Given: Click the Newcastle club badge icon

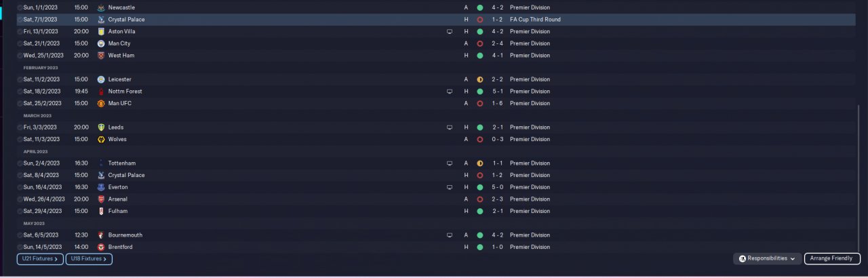Looking at the screenshot, I should [101, 7].
